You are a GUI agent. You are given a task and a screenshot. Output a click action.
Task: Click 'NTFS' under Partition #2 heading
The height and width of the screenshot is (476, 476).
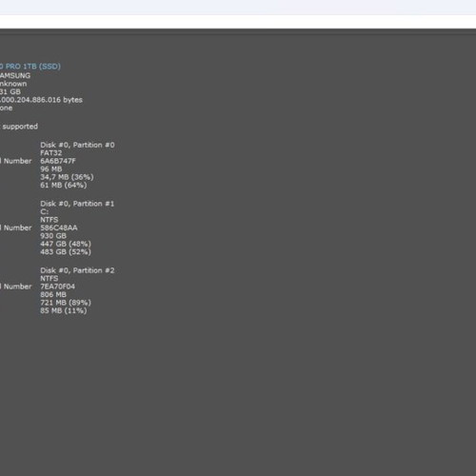coord(50,278)
